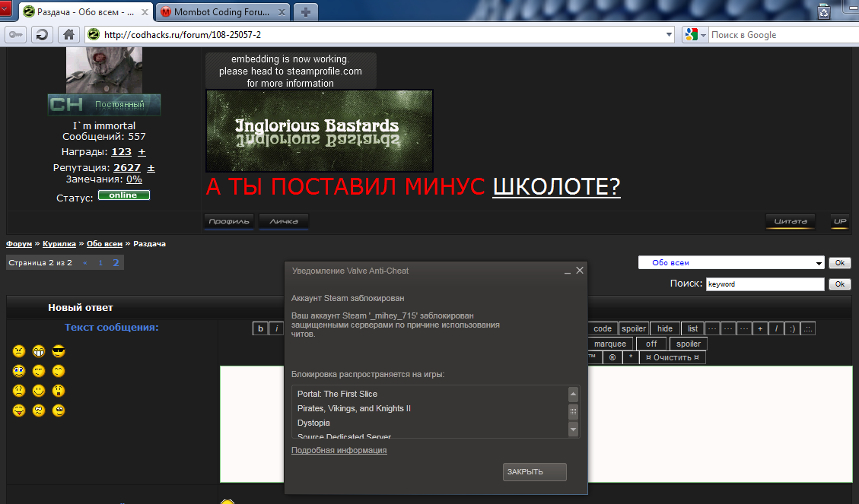
Task: Minimize the Valve Anti-Cheat notification
Action: pyautogui.click(x=568, y=271)
